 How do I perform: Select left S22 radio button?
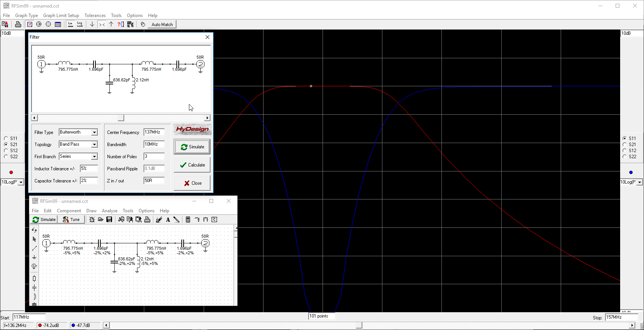6,157
